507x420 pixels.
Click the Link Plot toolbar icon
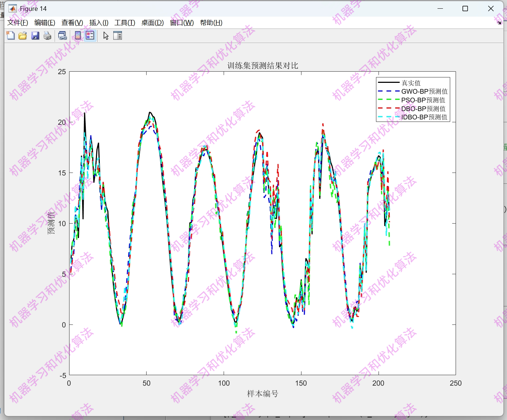(63, 35)
